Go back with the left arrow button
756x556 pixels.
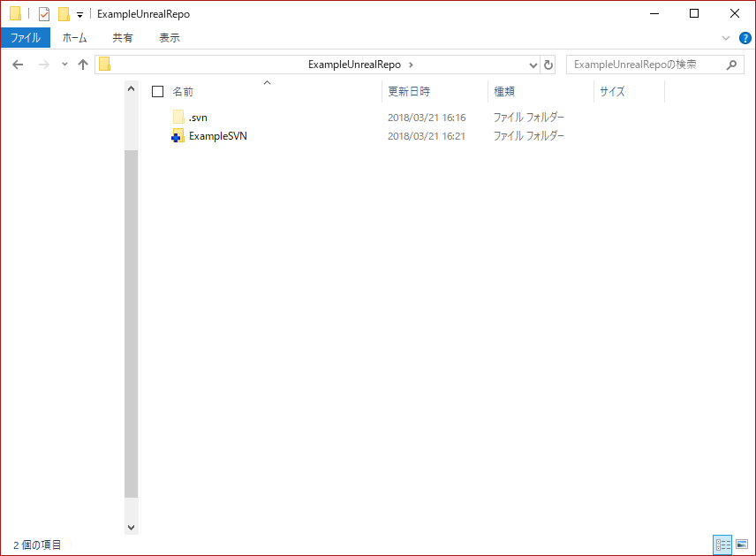(x=18, y=65)
